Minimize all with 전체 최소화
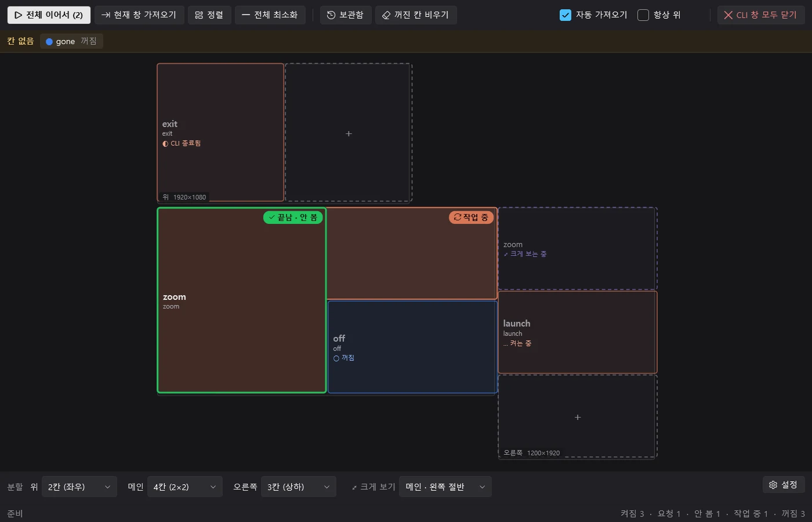This screenshot has width=812, height=522. click(x=270, y=15)
